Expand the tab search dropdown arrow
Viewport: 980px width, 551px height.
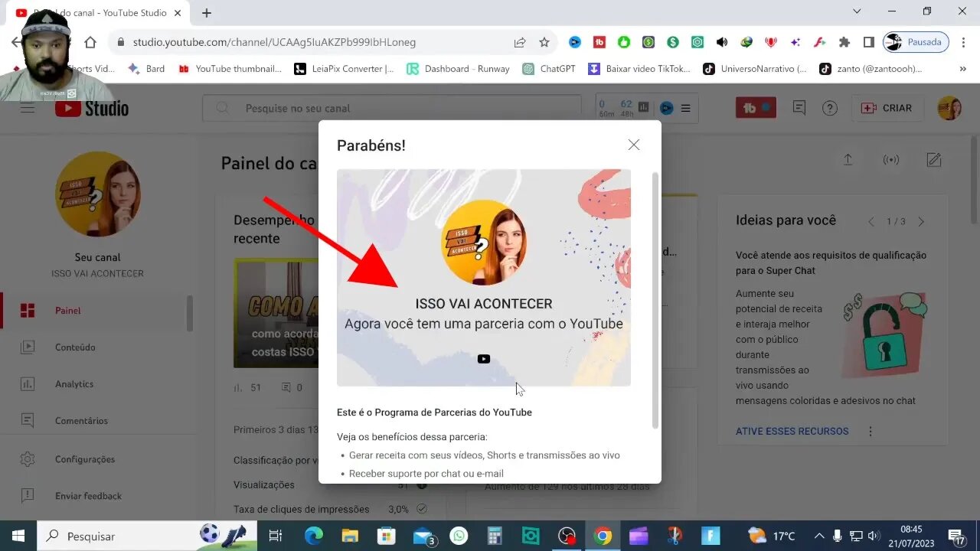(x=857, y=11)
